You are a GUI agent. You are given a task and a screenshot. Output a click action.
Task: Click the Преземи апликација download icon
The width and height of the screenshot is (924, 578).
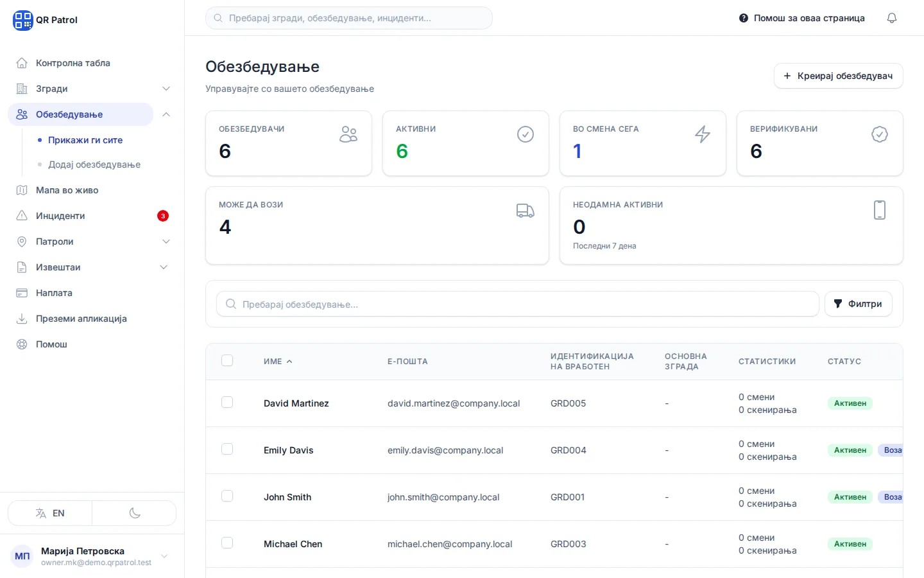[22, 319]
